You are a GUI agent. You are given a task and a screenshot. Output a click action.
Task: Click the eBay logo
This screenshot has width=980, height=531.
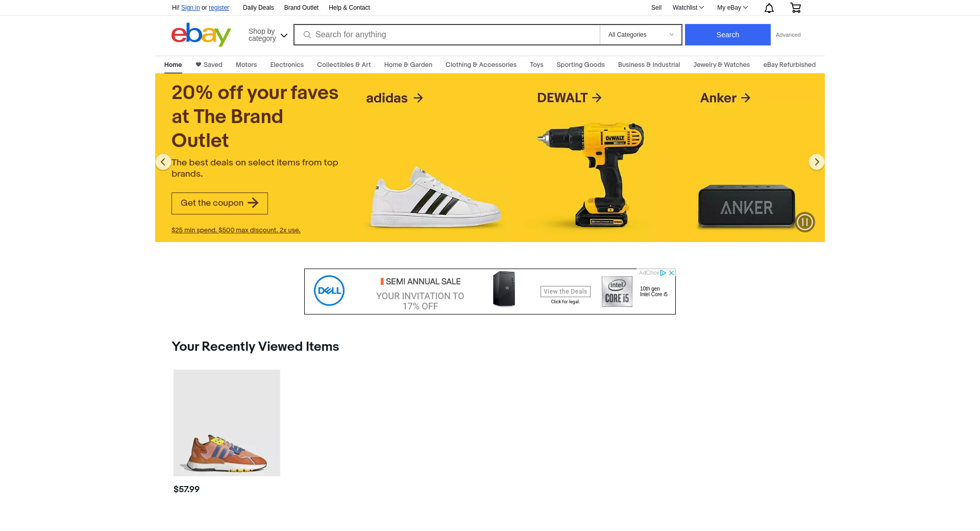point(201,34)
